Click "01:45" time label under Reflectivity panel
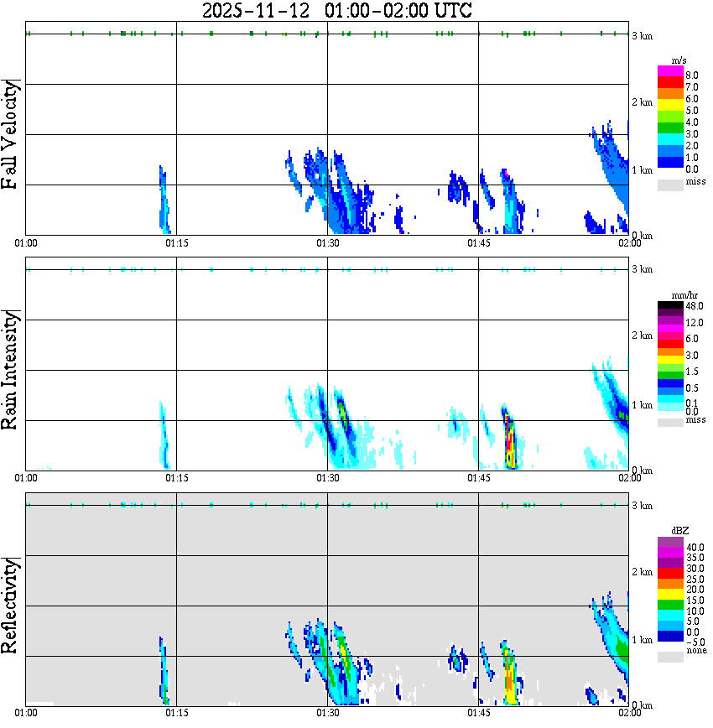713x728 pixels. point(479,713)
